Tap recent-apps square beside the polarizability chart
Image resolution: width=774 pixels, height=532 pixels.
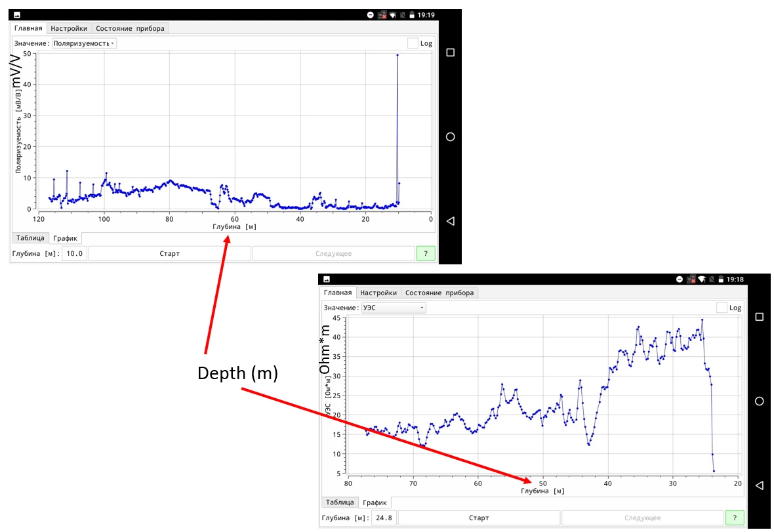pyautogui.click(x=450, y=52)
